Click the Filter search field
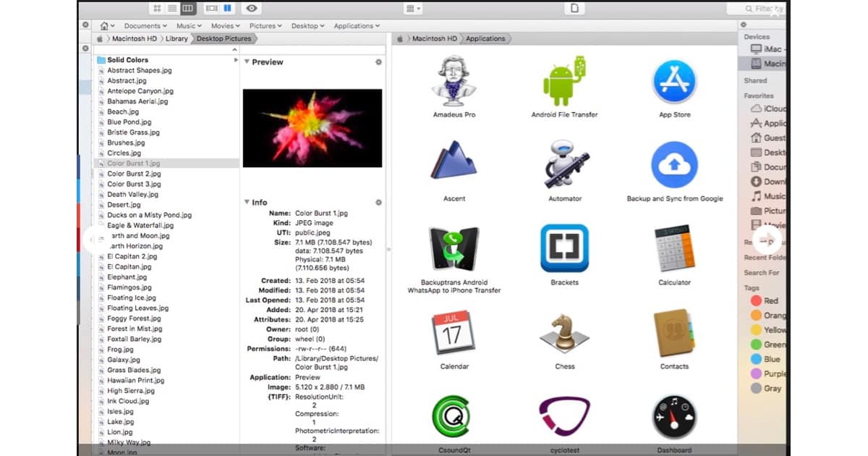868x456 pixels. pos(759,9)
